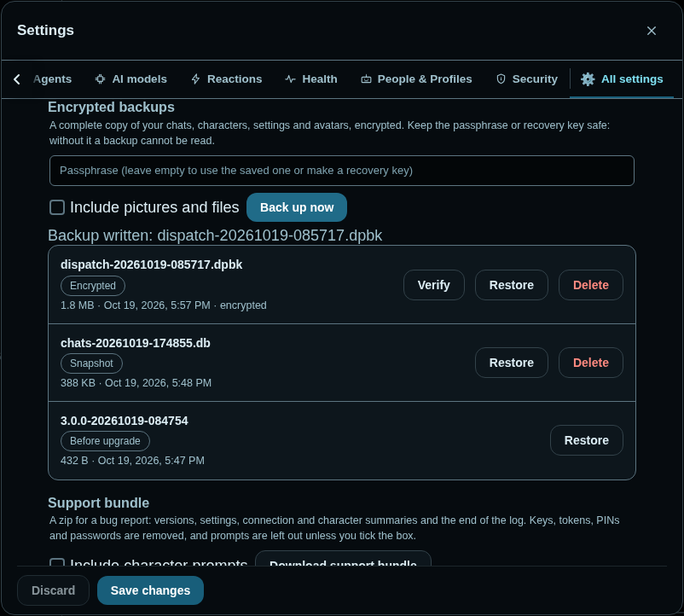
Task: Click the robot icon beside People & Profiles
Action: coord(366,79)
